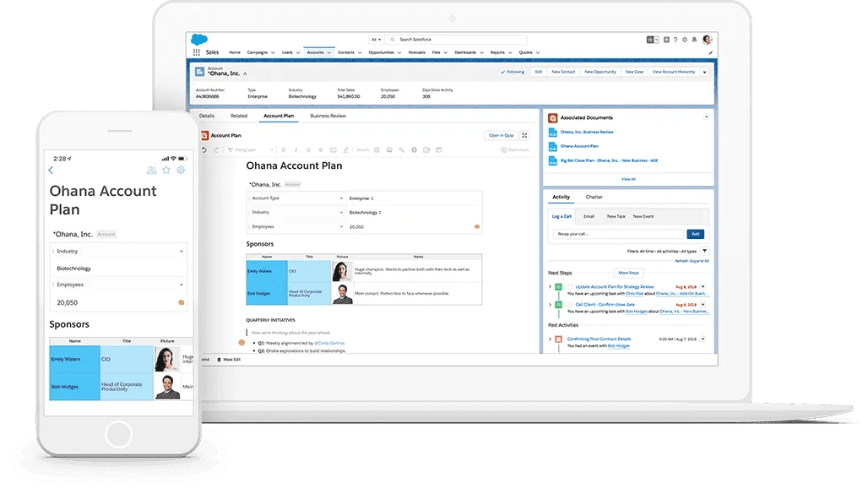Image resolution: width=868 pixels, height=499 pixels.
Task: Open the Campaigns tab dropdown arrow
Action: [273, 52]
